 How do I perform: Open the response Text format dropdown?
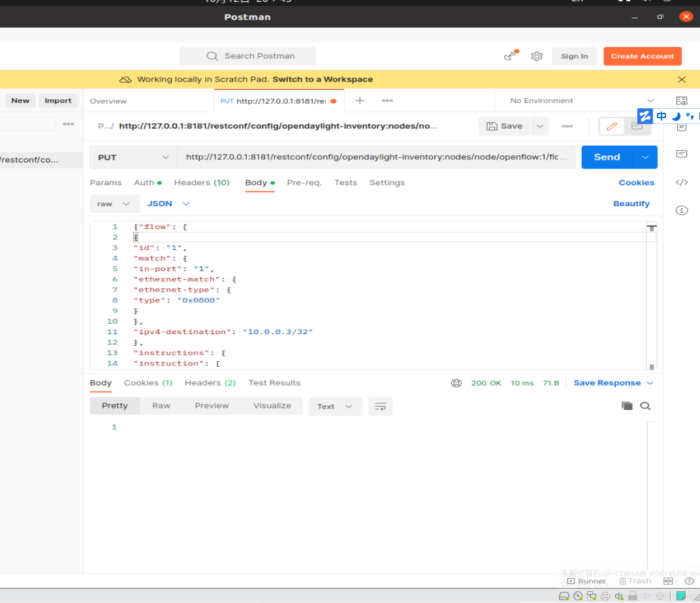(x=335, y=407)
